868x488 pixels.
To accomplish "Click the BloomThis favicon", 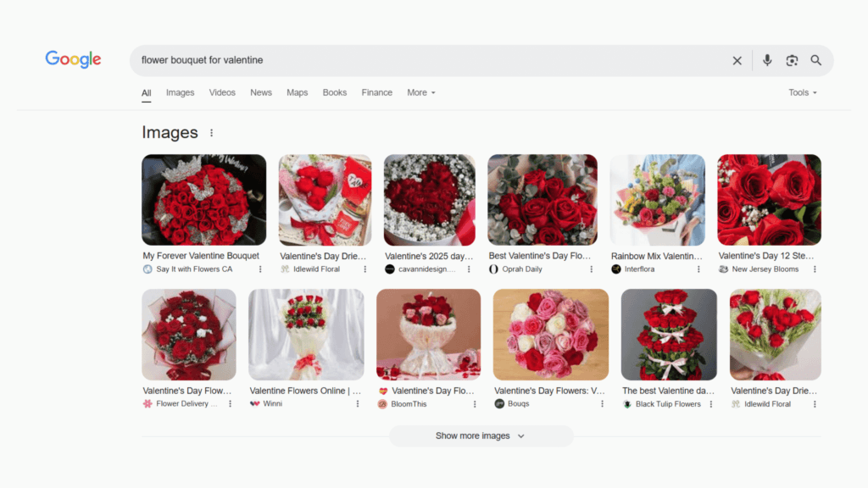I will click(382, 404).
